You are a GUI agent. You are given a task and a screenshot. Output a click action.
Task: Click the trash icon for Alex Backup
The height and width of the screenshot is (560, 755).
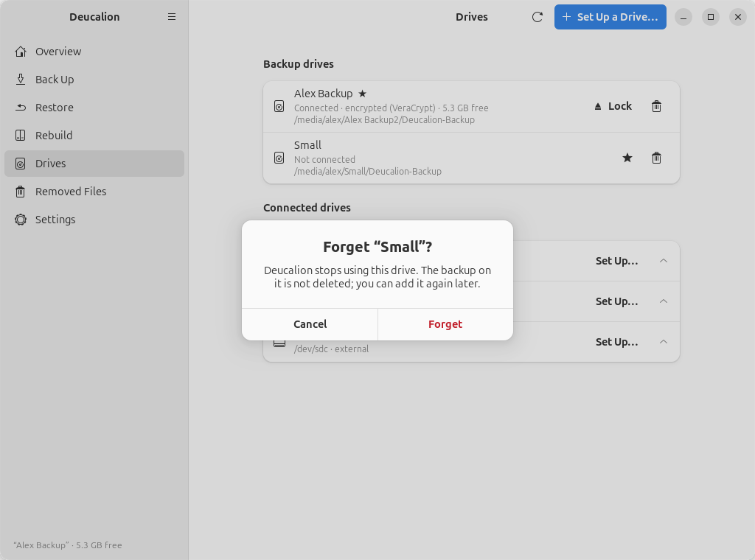tap(656, 106)
